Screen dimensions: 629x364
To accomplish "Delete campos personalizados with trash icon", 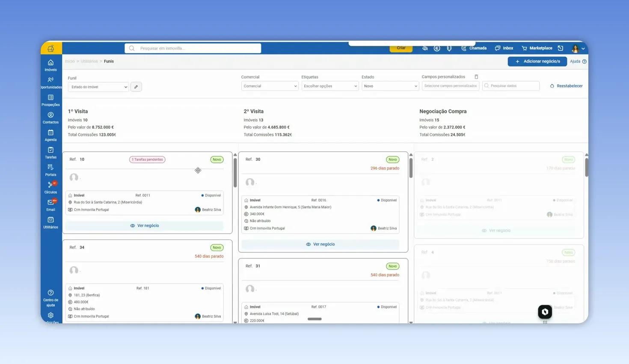I will click(x=476, y=77).
